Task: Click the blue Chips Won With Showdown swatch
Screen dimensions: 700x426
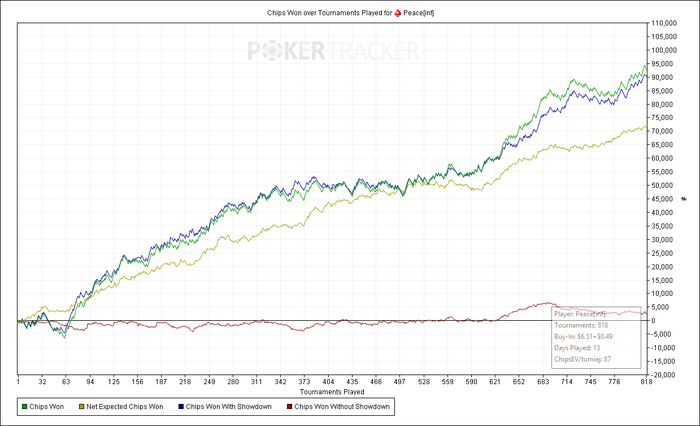Action: coord(181,407)
